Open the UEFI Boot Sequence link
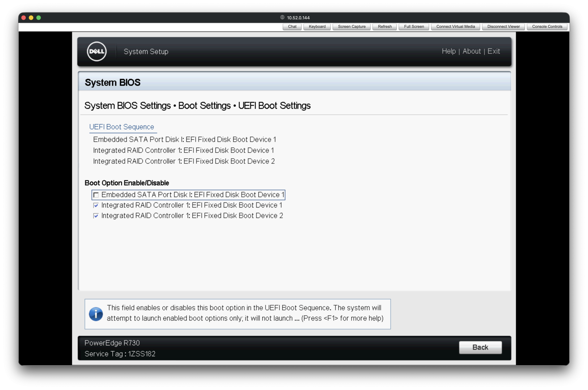Image resolution: width=588 pixels, height=390 pixels. 122,127
